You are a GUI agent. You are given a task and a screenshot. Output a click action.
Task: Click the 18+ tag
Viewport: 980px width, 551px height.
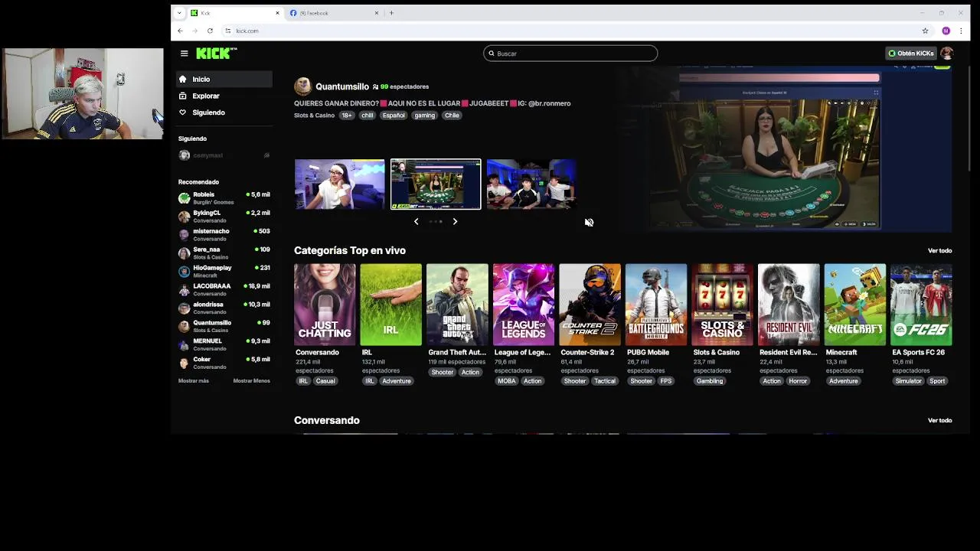tap(347, 116)
